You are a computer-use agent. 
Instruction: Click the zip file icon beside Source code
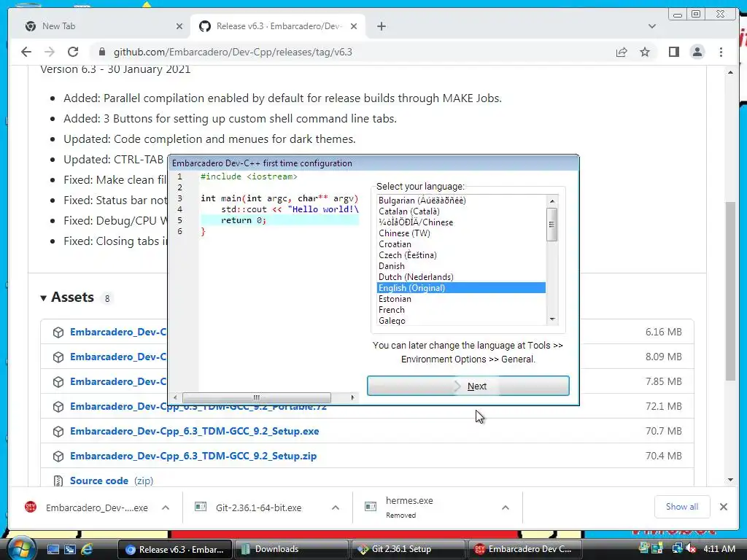(58, 481)
